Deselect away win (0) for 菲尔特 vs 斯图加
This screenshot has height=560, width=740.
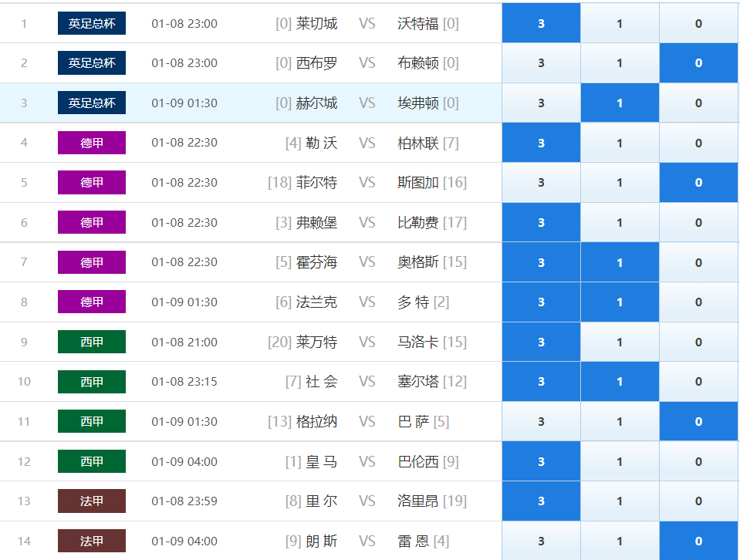coord(698,183)
